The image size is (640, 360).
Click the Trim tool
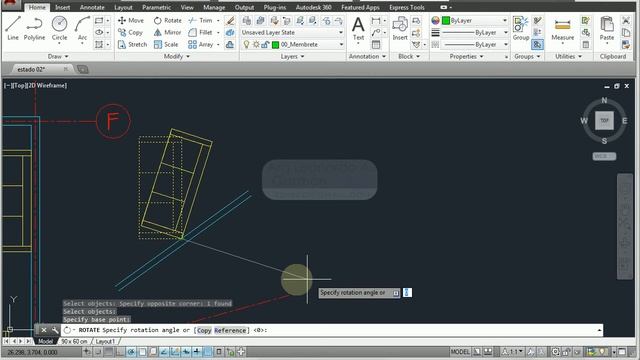[200, 20]
